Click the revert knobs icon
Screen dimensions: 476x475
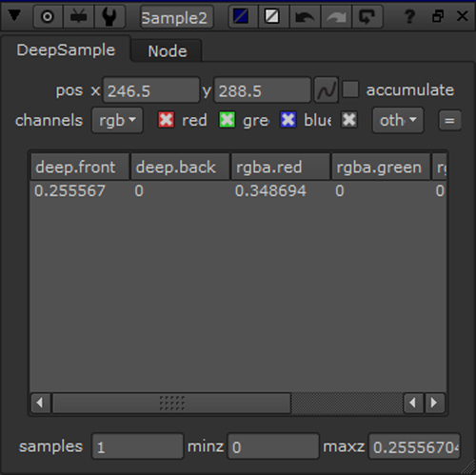coord(367,16)
